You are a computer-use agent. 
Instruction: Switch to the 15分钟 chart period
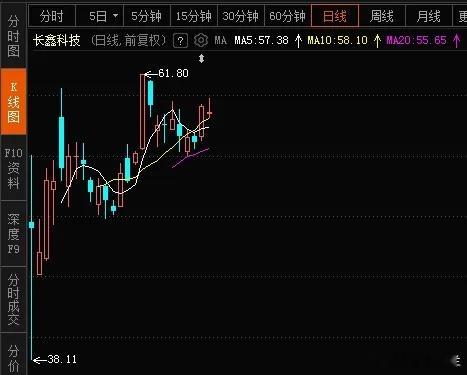[194, 16]
